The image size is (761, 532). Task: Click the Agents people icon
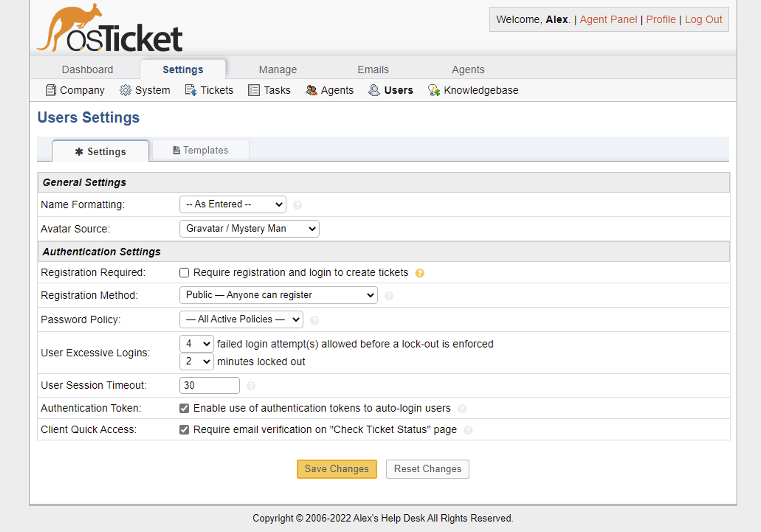tap(311, 90)
